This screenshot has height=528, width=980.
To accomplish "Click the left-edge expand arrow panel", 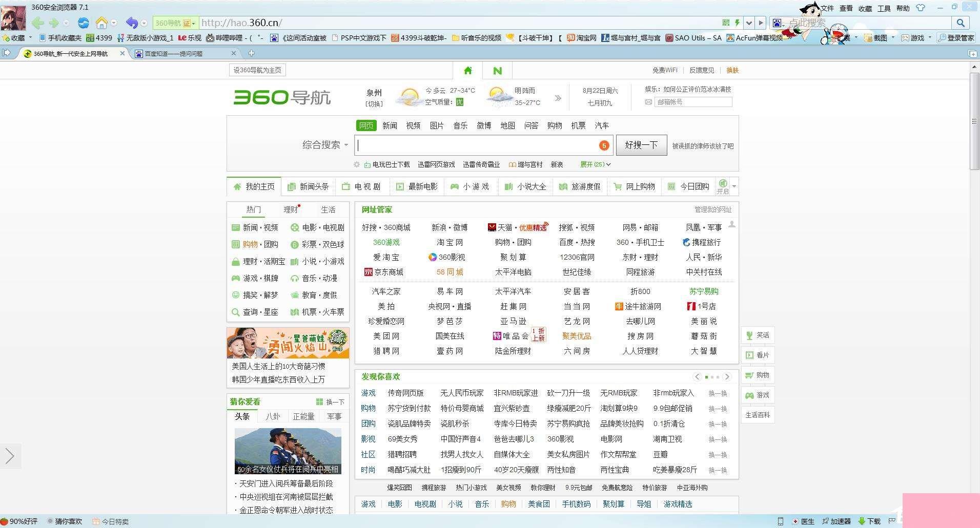I will (10, 456).
